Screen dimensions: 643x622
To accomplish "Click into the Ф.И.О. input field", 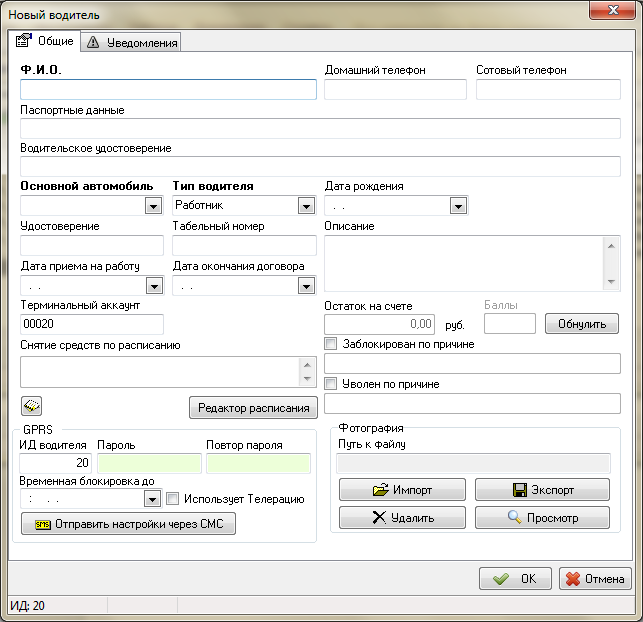I will (x=168, y=90).
